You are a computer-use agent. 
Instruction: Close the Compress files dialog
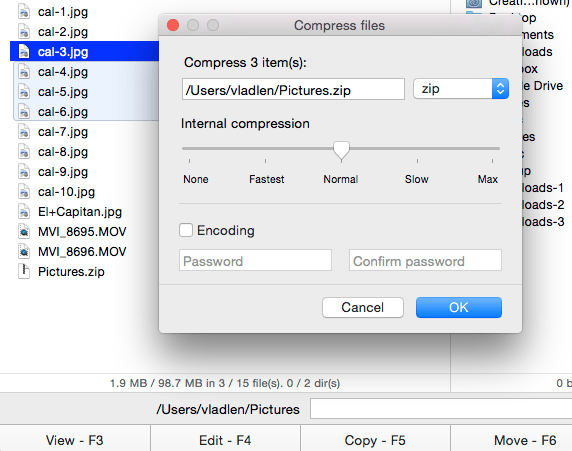(173, 25)
